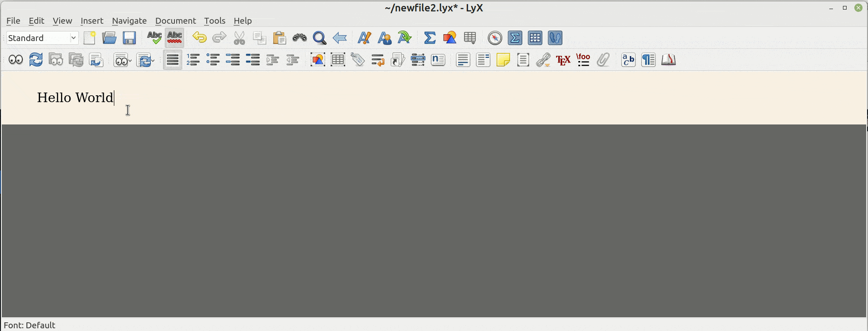Apply itemized bullet list layout
Image resolution: width=868 pixels, height=331 pixels.
[x=213, y=60]
